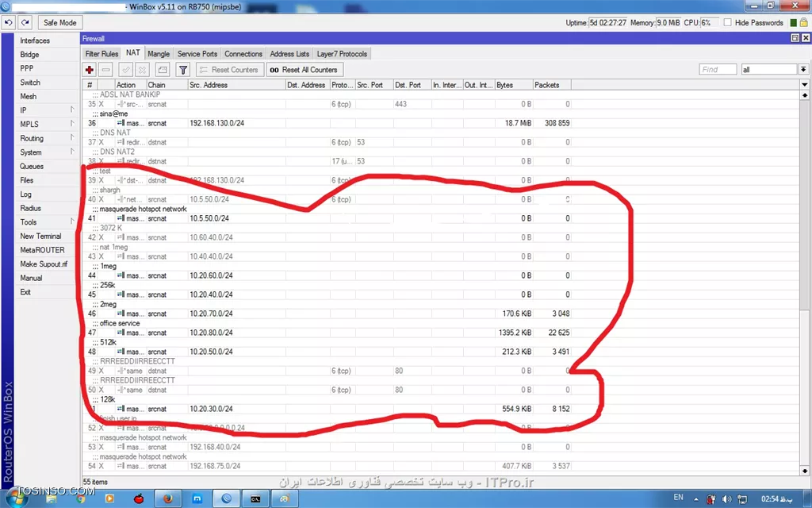Sort by the Bytes column header
This screenshot has width=812, height=508.
point(514,84)
